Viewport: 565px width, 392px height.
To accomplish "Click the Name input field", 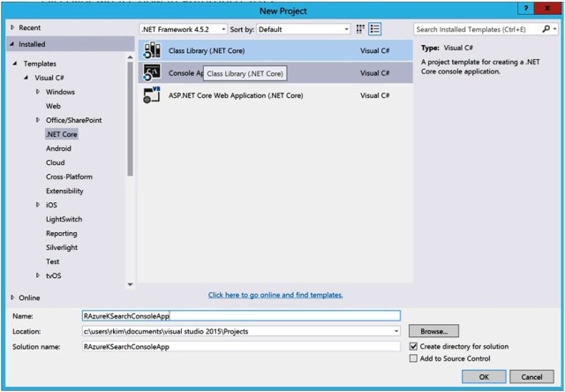I will [241, 315].
